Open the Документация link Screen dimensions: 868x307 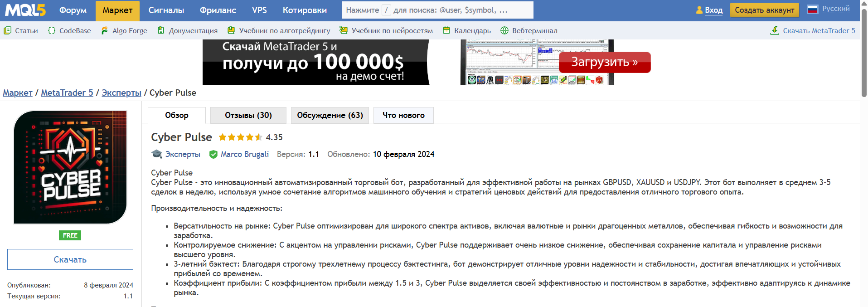(193, 31)
